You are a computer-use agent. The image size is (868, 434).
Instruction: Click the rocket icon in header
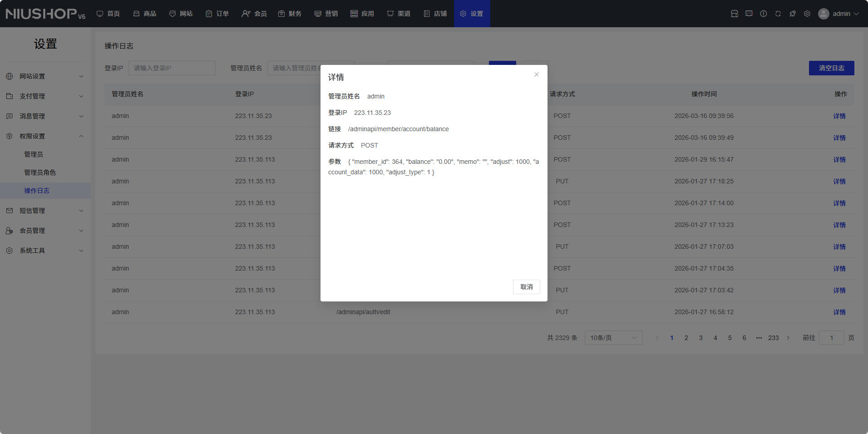click(793, 14)
